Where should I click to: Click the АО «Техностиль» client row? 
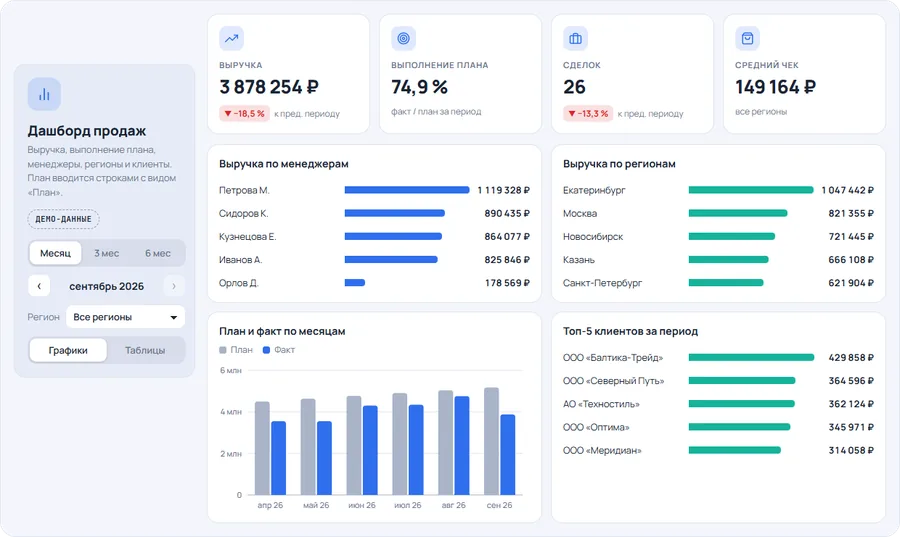point(719,404)
